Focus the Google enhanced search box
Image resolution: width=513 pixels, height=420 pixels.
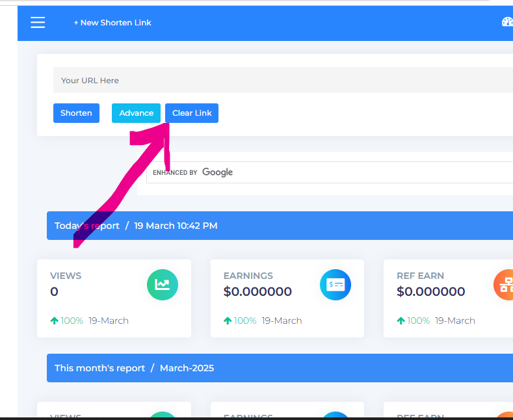tap(330, 172)
